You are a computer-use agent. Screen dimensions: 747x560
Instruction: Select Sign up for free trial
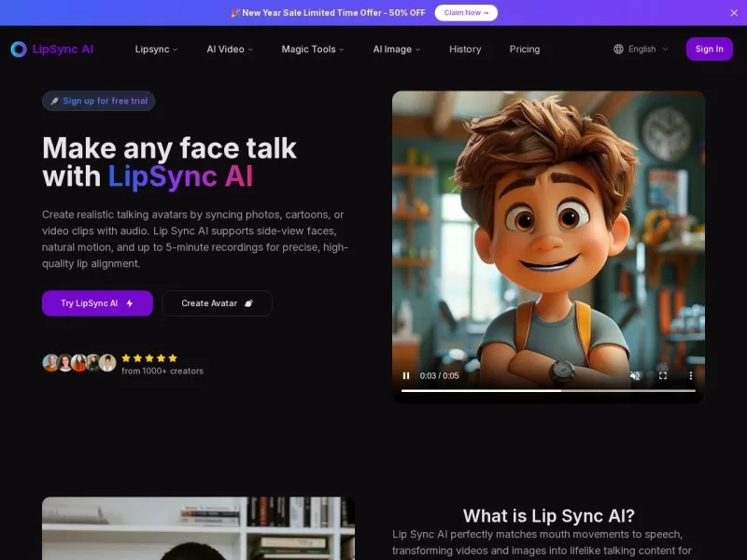98,101
